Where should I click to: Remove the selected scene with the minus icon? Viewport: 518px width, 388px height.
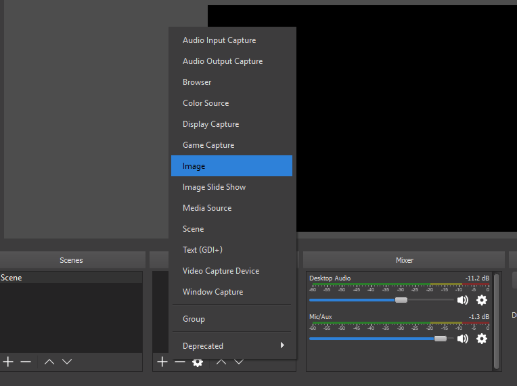tap(26, 362)
